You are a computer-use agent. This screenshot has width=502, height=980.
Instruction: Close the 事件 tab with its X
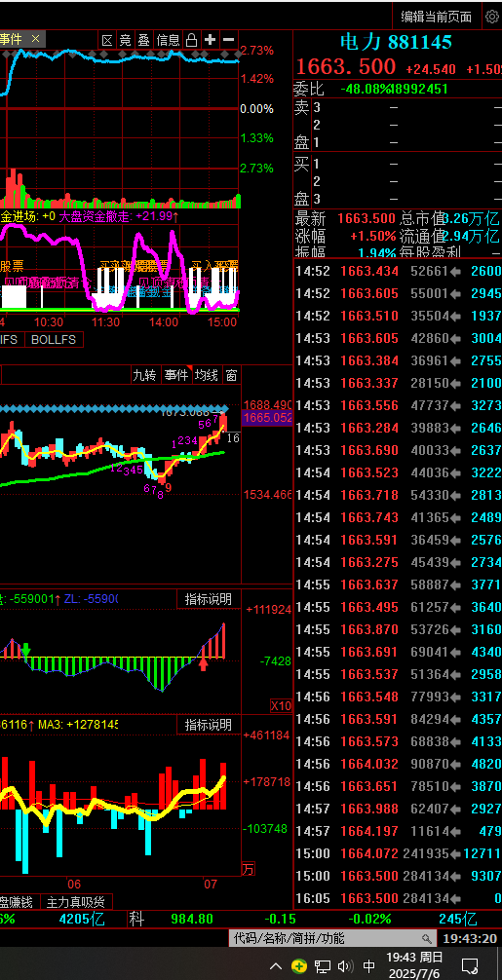(x=36, y=39)
